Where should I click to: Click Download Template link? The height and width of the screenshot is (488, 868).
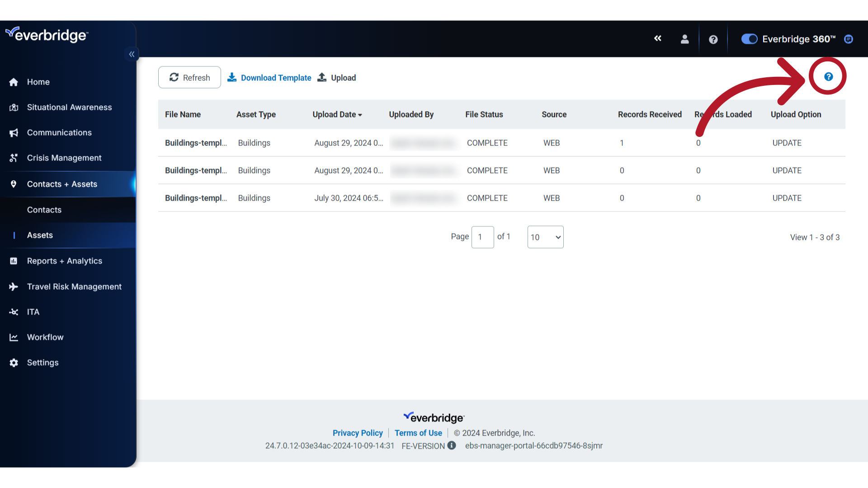coord(276,78)
